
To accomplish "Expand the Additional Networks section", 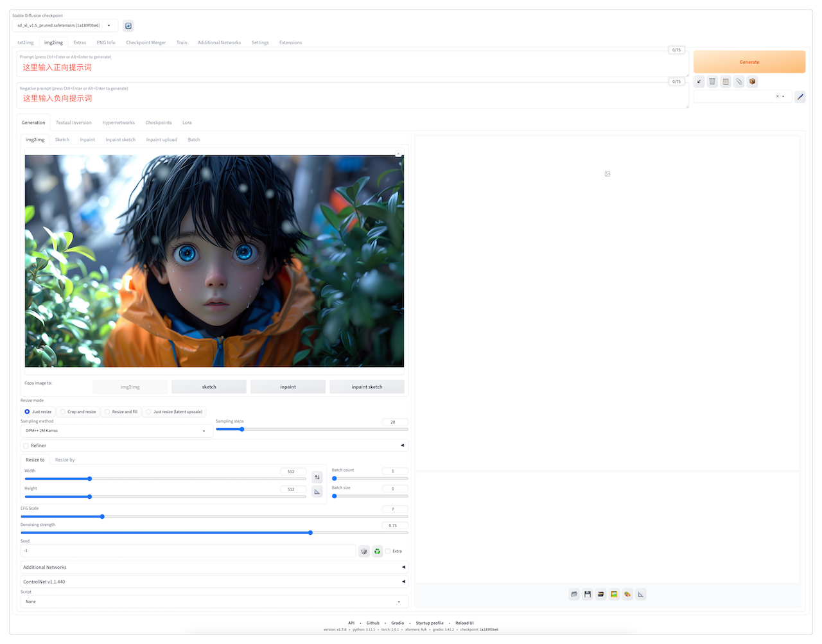I will (214, 568).
